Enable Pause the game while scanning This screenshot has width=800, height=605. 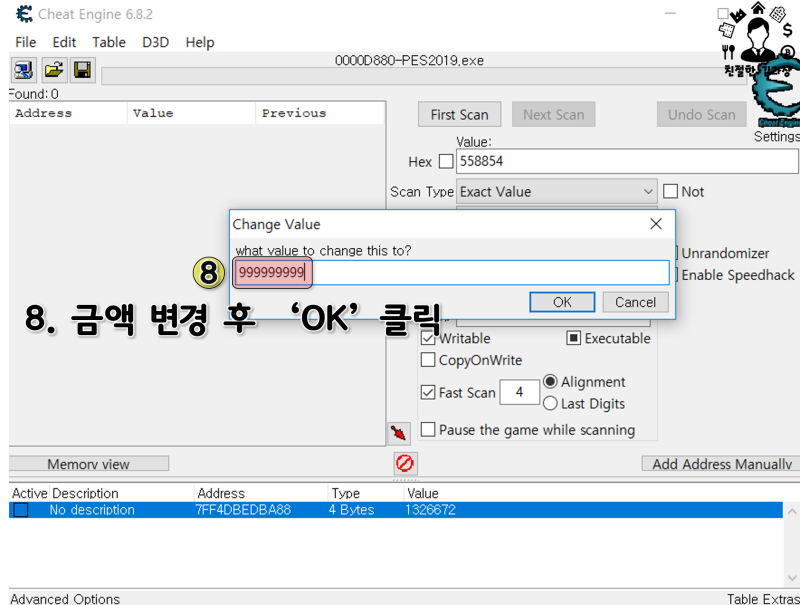click(x=428, y=430)
